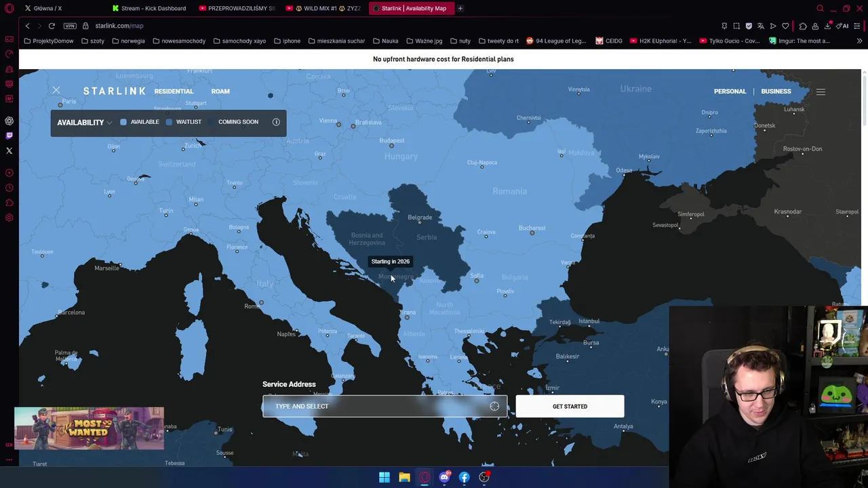The height and width of the screenshot is (488, 868).
Task: Open Settings gear in sidebar
Action: [x=9, y=218]
